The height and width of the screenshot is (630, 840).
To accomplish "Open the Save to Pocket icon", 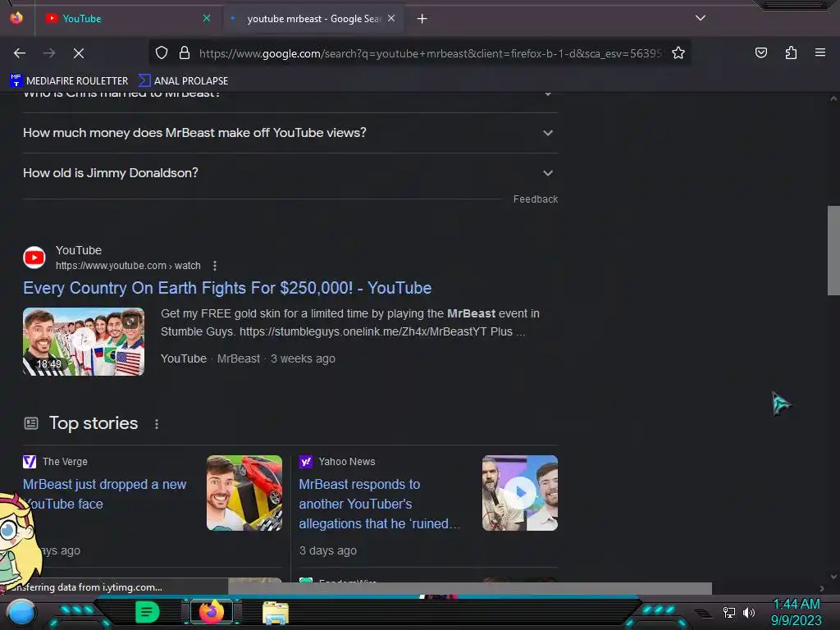I will 761,52.
